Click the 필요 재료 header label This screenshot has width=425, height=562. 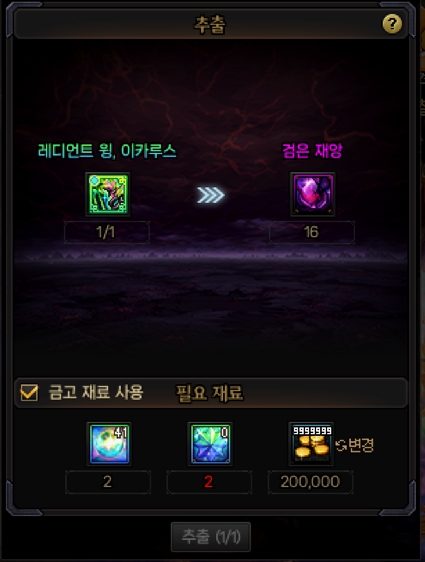(x=210, y=393)
